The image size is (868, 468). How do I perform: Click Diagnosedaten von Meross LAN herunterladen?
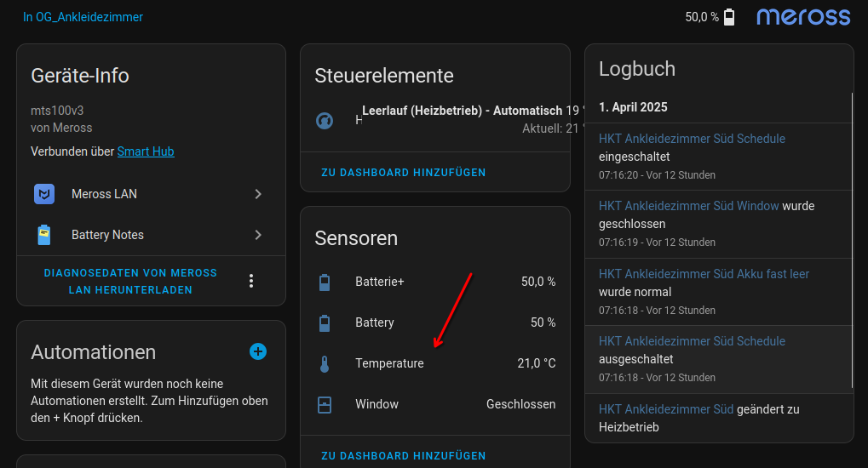tap(130, 282)
